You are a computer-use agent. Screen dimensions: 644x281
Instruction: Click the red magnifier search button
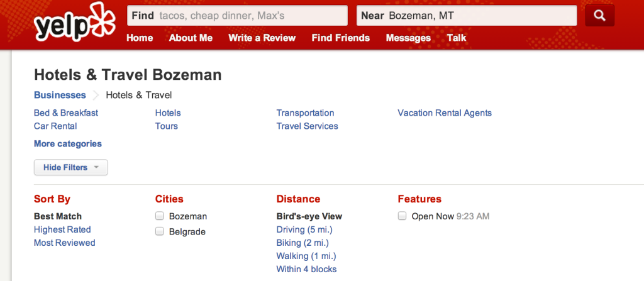[599, 16]
